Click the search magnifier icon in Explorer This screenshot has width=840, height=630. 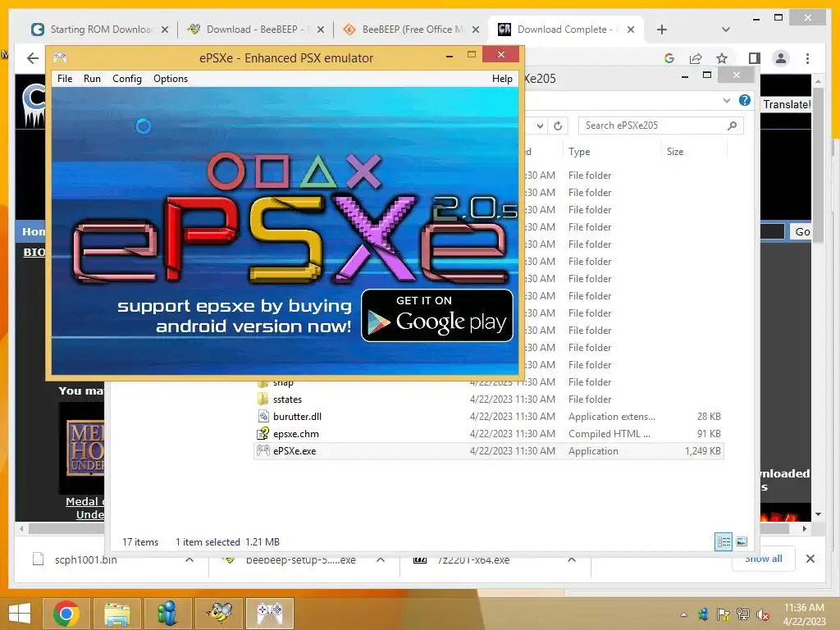coord(732,126)
